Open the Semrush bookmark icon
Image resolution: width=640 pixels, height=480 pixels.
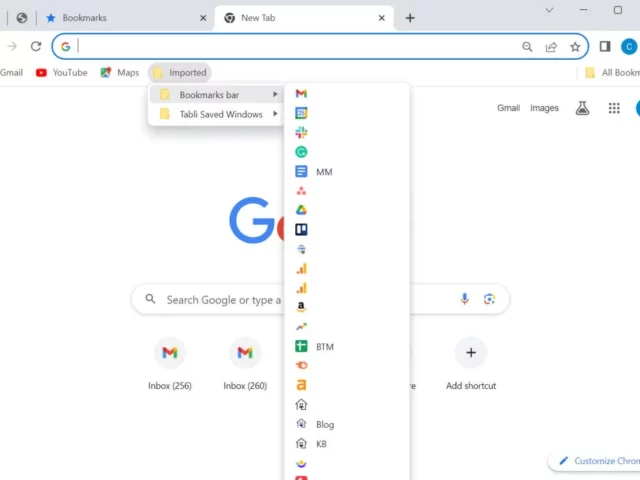pyautogui.click(x=301, y=365)
